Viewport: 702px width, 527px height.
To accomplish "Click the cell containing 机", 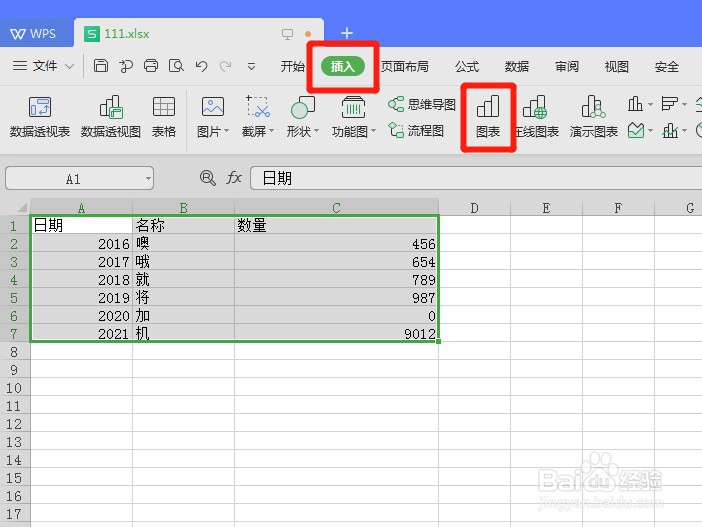I will 183,334.
